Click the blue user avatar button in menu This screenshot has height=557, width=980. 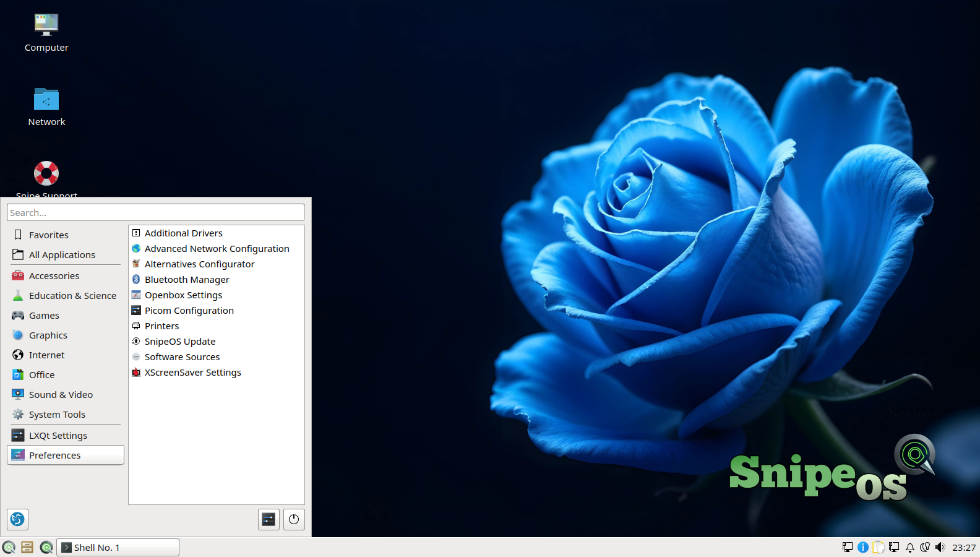point(18,519)
